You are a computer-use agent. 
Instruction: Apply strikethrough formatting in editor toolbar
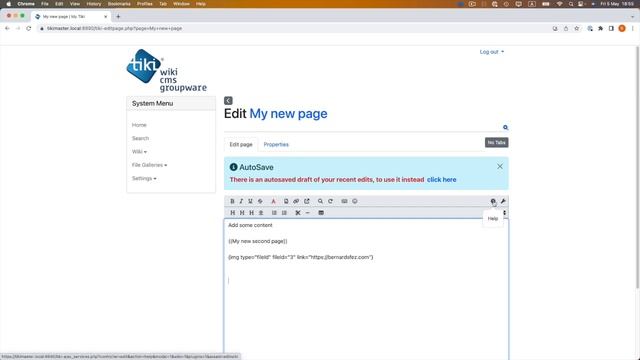tap(260, 201)
